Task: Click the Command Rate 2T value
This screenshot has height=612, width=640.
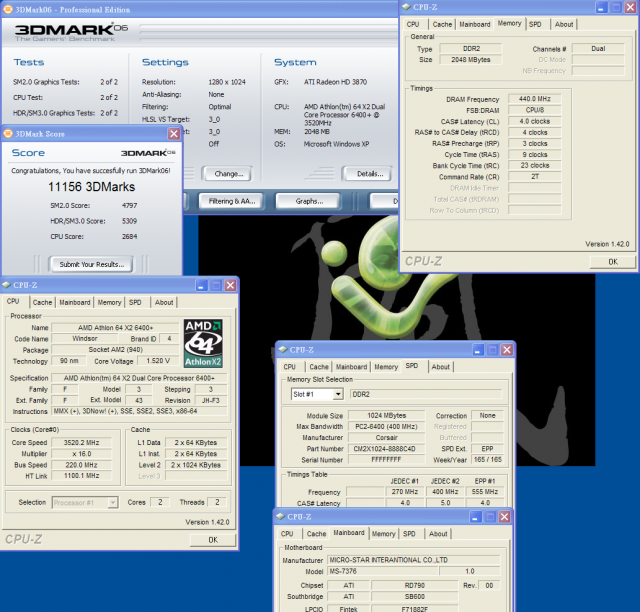Action: [x=535, y=177]
